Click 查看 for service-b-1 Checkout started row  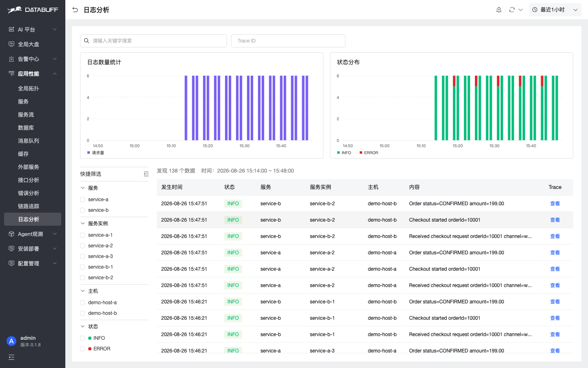point(555,318)
